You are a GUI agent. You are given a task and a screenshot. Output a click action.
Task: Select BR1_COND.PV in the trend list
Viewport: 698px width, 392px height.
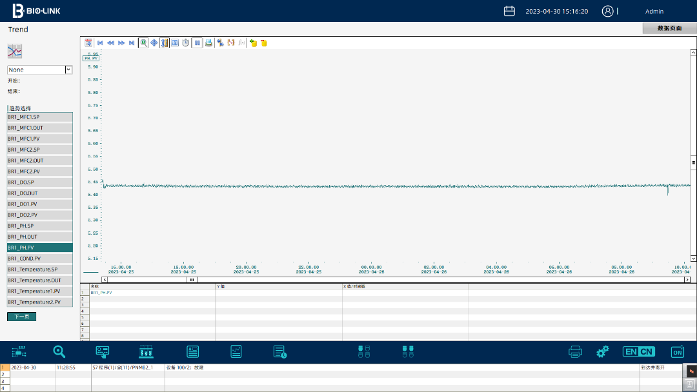40,259
